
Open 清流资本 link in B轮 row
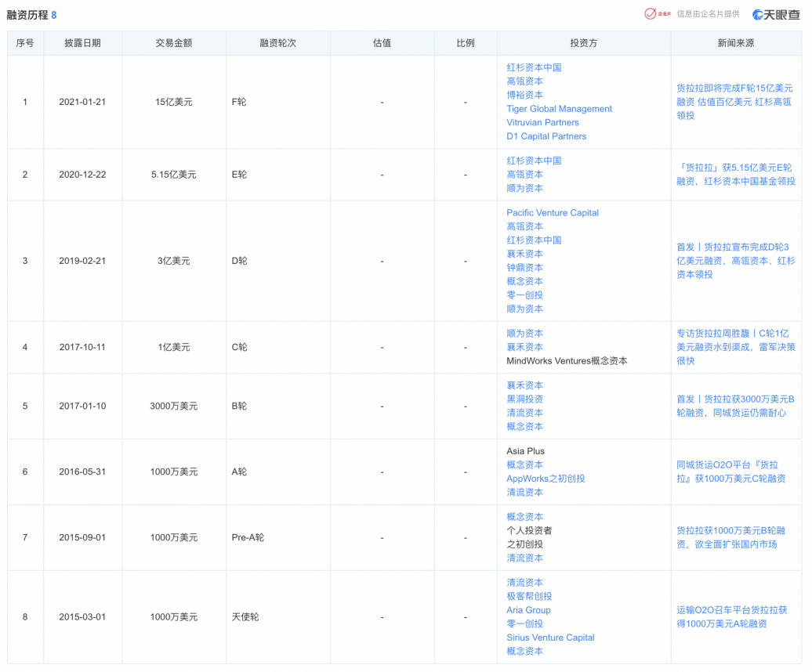click(524, 413)
